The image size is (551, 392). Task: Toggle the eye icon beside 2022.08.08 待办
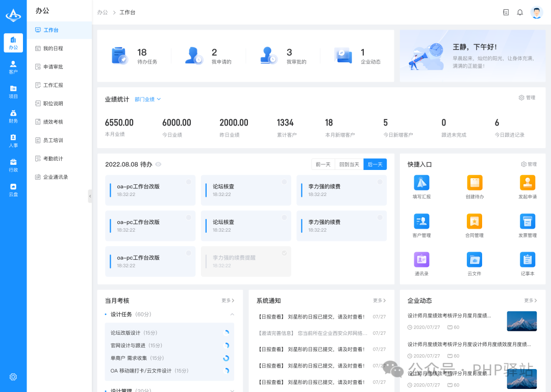pos(158,164)
